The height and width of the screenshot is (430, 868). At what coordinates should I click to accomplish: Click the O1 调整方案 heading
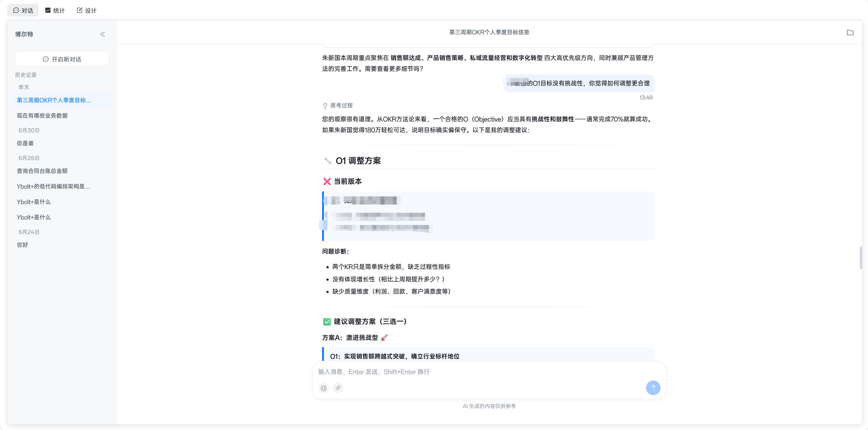(x=358, y=161)
